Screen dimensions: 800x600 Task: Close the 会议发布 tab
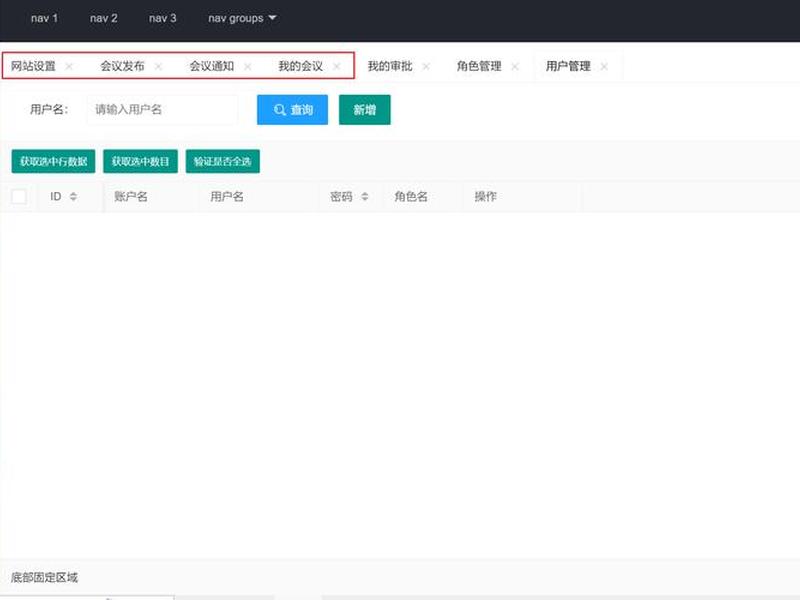[158, 66]
